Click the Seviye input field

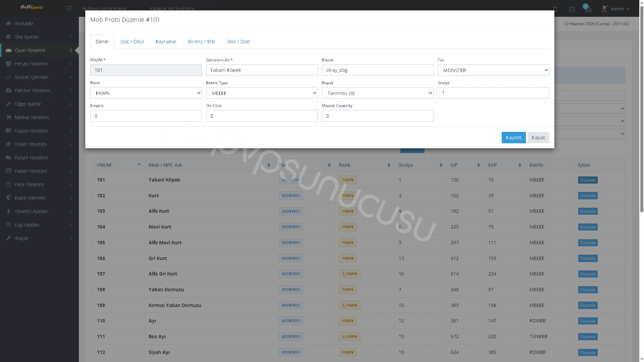[493, 93]
